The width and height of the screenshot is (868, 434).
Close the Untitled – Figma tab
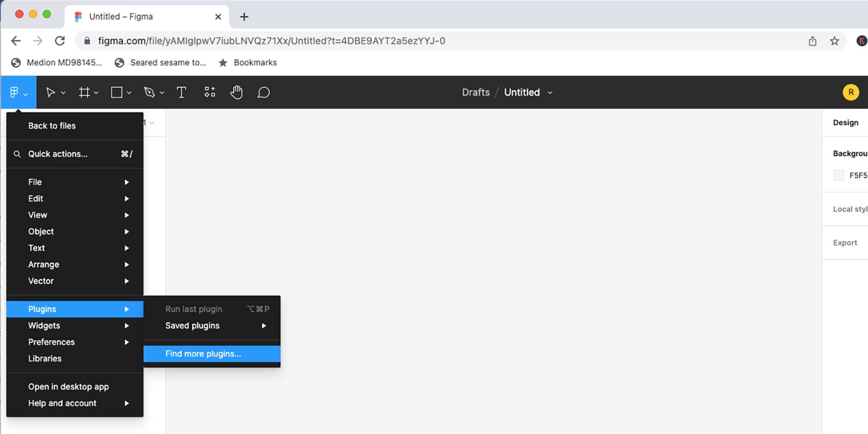coord(218,17)
